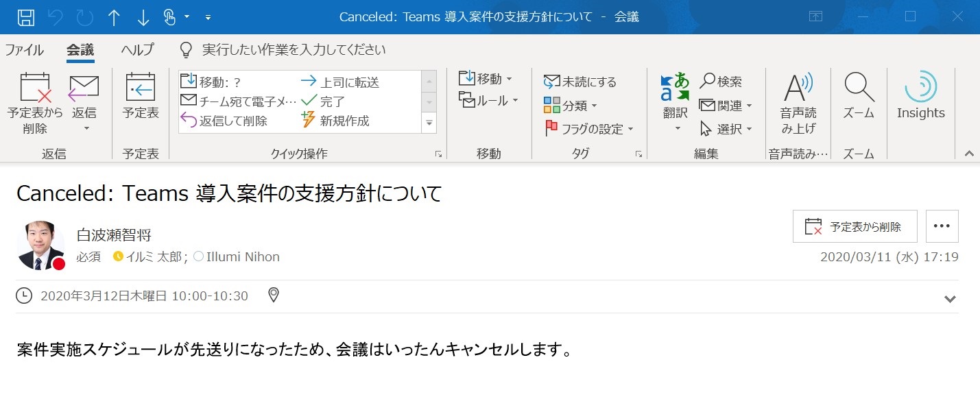
Task: Choose the 返信して削除 quick step
Action: coord(224,121)
